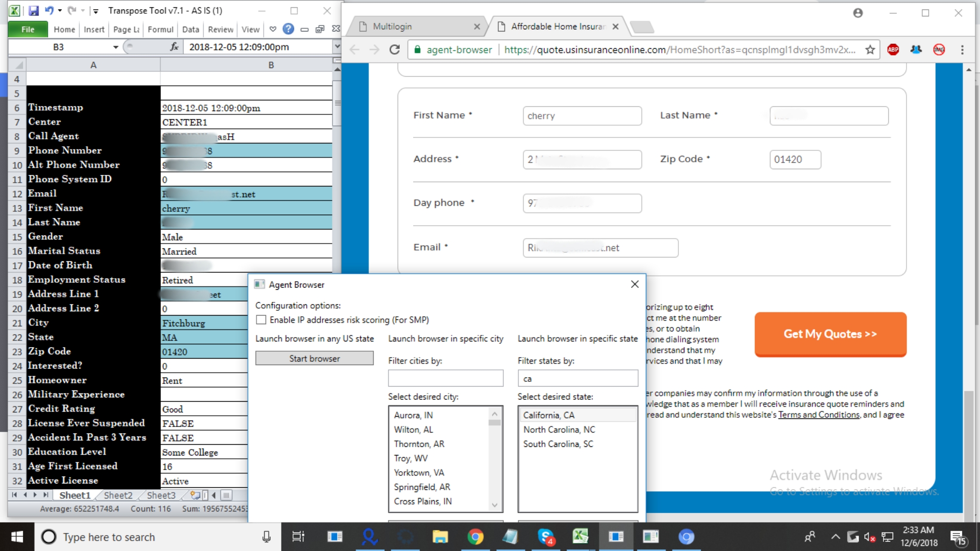Click the Filter cities by field
This screenshot has height=551, width=980.
click(445, 378)
